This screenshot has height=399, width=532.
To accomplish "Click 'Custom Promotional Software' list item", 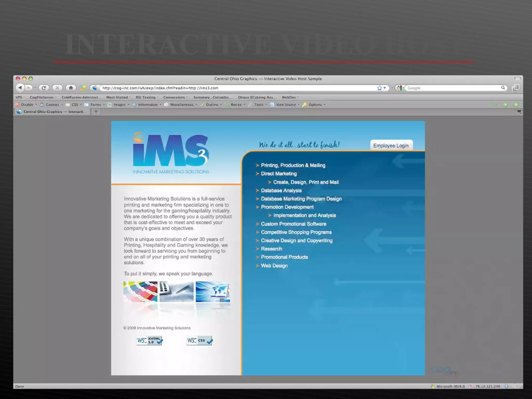I will (294, 224).
